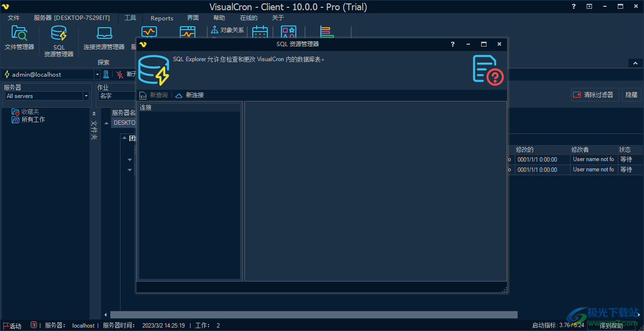Click the 修改的 column header
644x331 pixels.
click(x=542, y=149)
